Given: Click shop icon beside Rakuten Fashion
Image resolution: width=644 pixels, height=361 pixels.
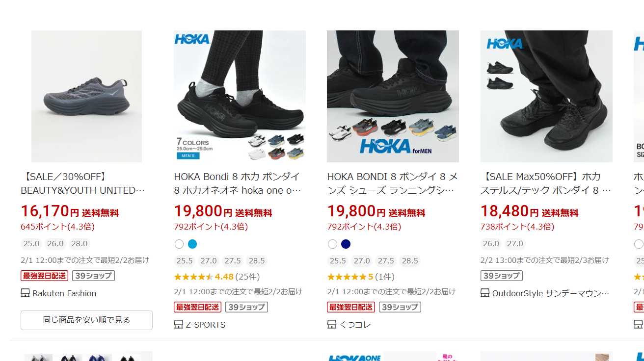Looking at the screenshot, I should click(25, 293).
